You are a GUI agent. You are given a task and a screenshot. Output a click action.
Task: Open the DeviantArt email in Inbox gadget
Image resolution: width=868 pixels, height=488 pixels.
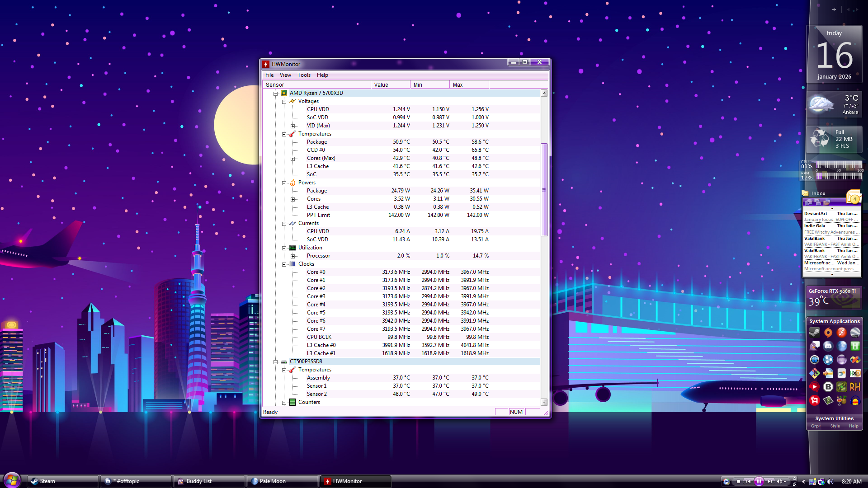pyautogui.click(x=831, y=216)
